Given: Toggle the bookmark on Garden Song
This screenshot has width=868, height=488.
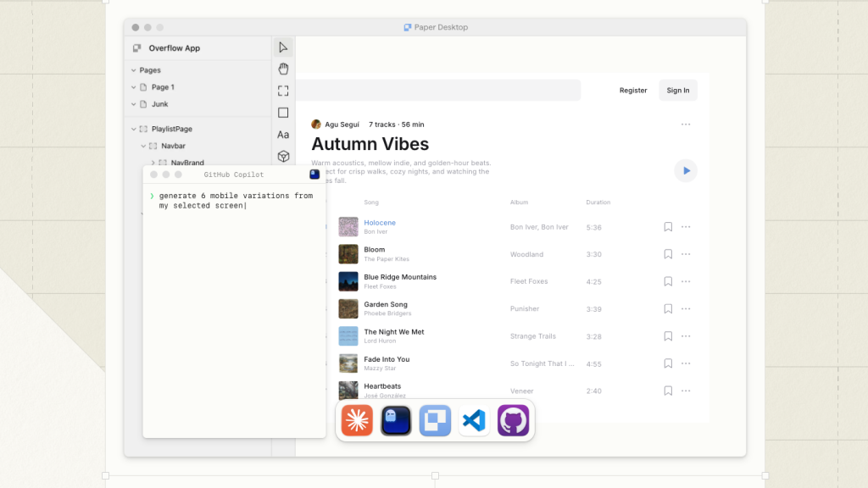Looking at the screenshot, I should 668,309.
